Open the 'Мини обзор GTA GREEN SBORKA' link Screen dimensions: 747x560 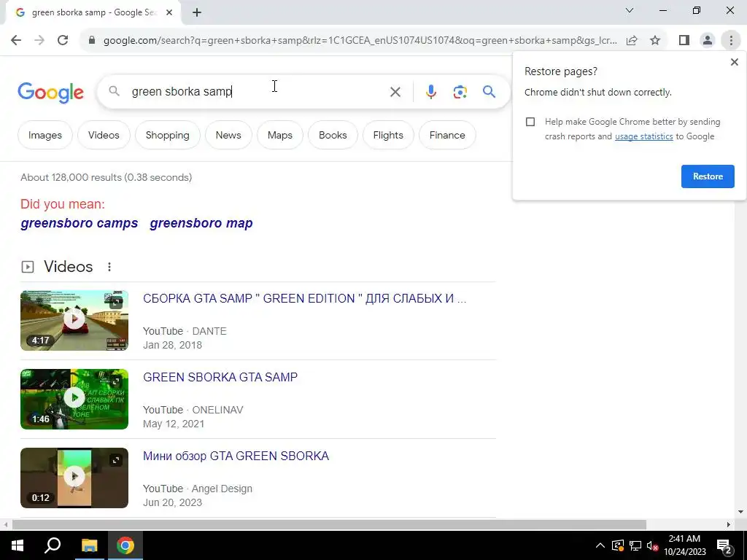236,456
